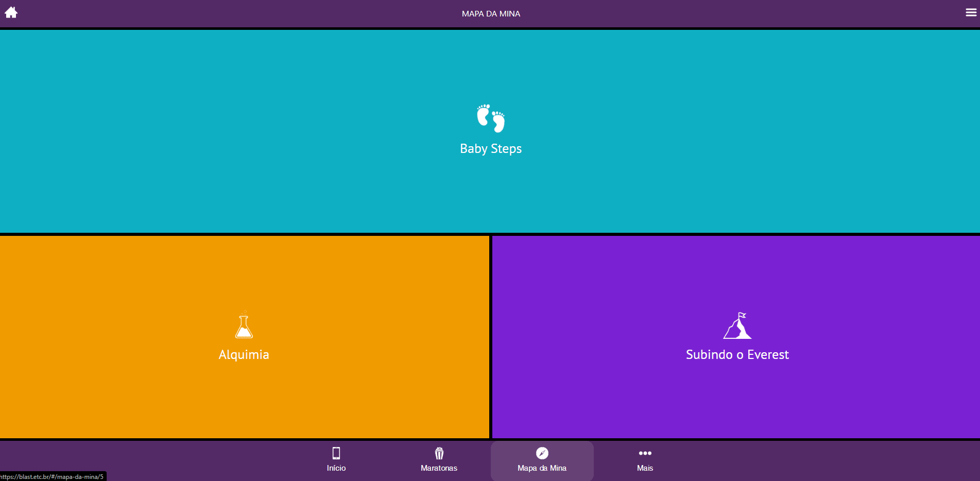
Task: Open the Subindo o Everest label
Action: [x=737, y=355]
